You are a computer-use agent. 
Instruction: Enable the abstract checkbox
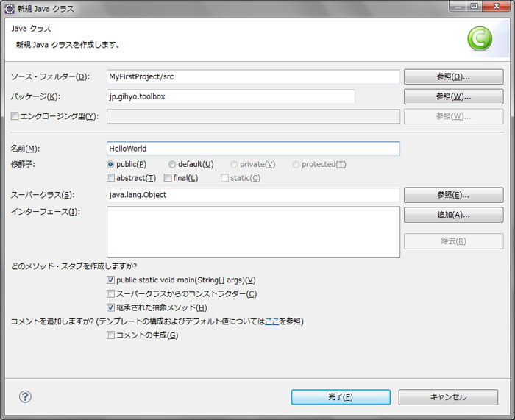[x=110, y=178]
